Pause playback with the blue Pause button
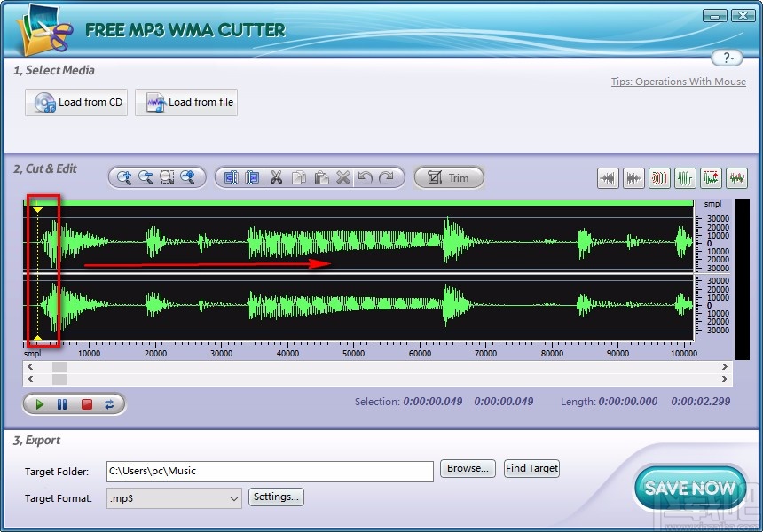 (62, 404)
